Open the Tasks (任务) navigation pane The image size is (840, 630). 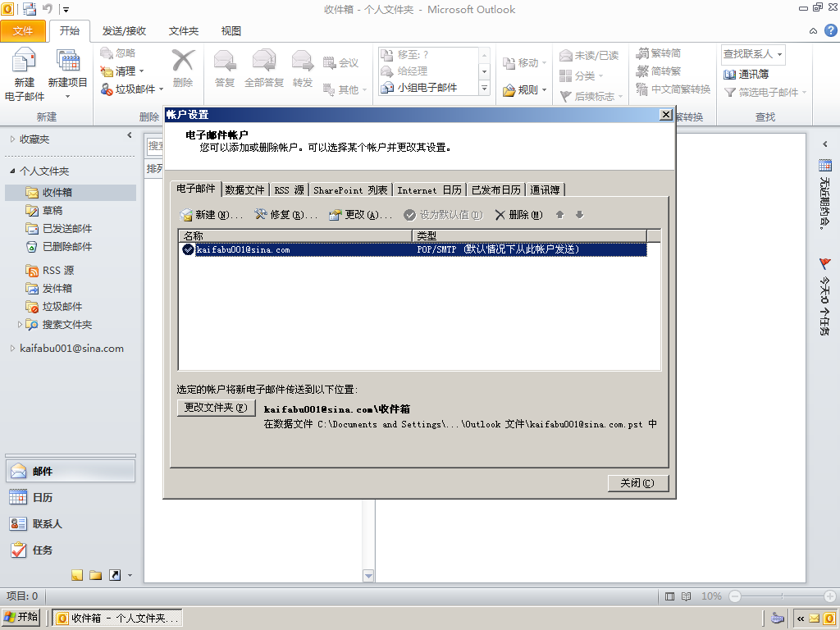[71, 550]
